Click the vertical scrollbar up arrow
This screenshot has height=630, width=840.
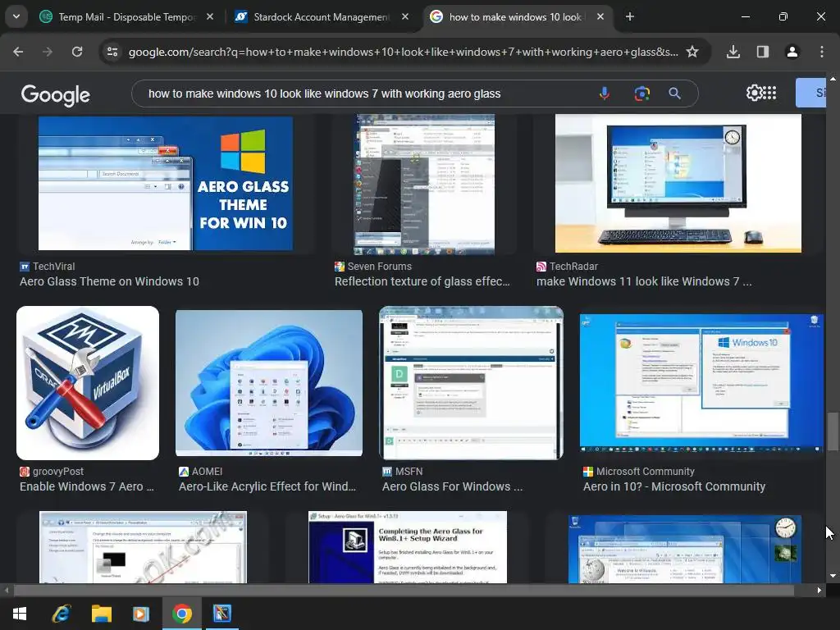[x=833, y=79]
